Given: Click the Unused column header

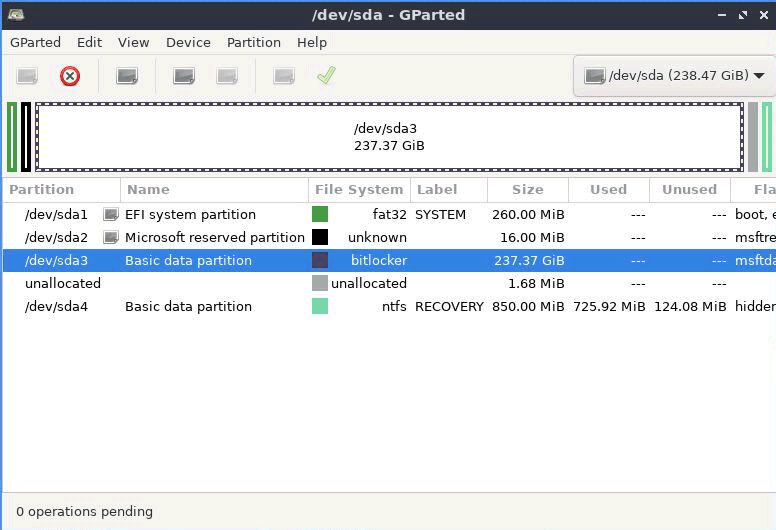Looking at the screenshot, I should [x=690, y=190].
